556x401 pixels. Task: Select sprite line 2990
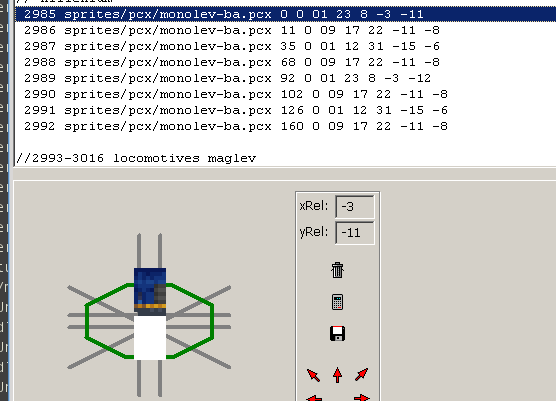[x=285, y=94]
